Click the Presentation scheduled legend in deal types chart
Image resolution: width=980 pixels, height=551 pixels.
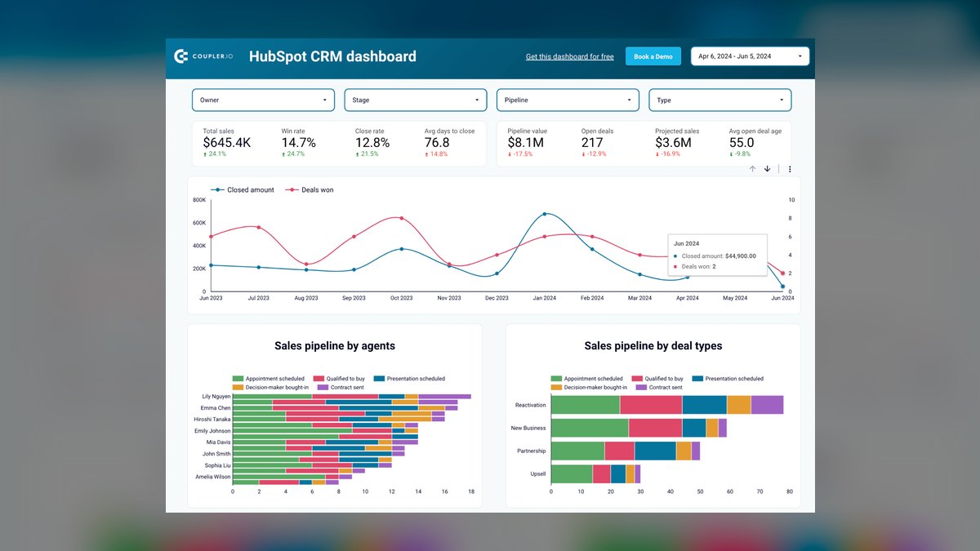pos(728,379)
